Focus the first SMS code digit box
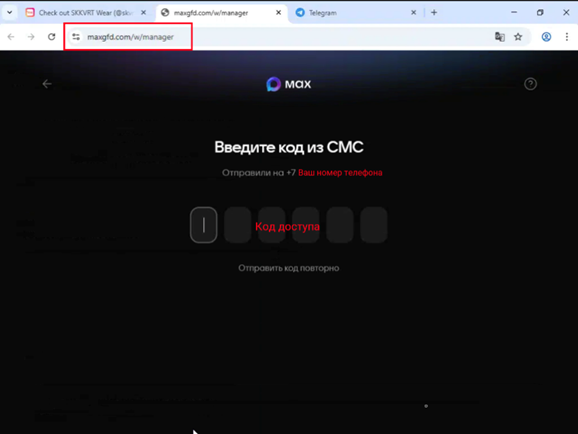578x434 pixels. (203, 225)
